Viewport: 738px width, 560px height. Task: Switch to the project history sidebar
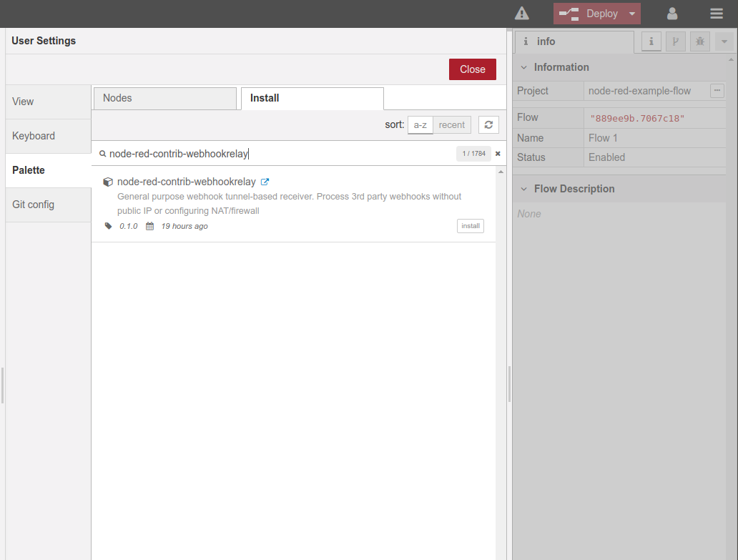(675, 41)
